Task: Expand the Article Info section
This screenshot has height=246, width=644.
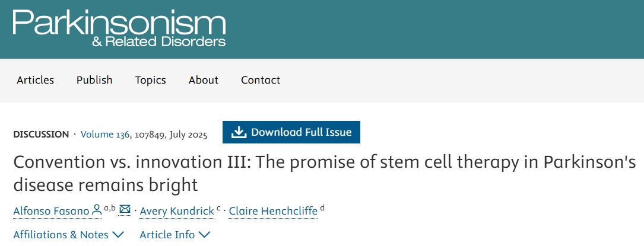Action: [175, 235]
